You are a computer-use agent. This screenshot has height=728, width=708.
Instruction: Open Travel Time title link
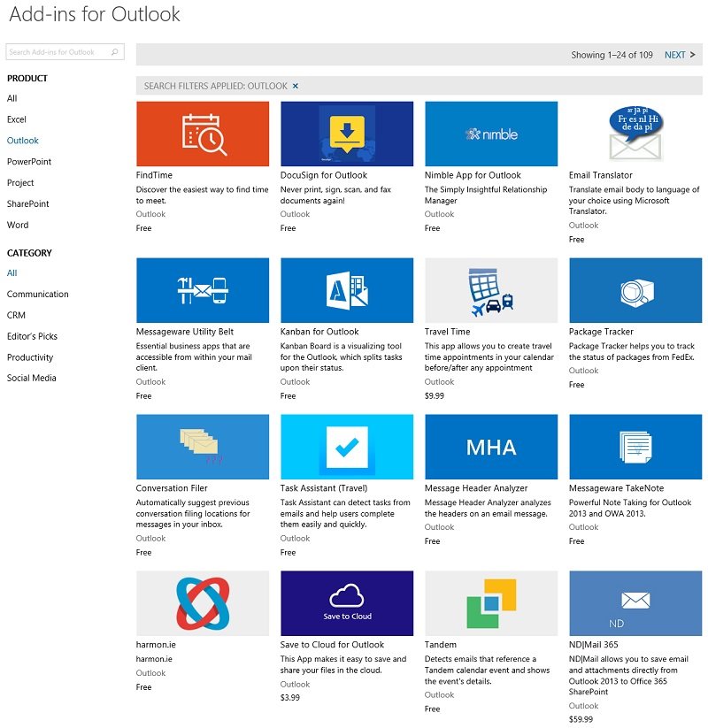click(x=448, y=332)
